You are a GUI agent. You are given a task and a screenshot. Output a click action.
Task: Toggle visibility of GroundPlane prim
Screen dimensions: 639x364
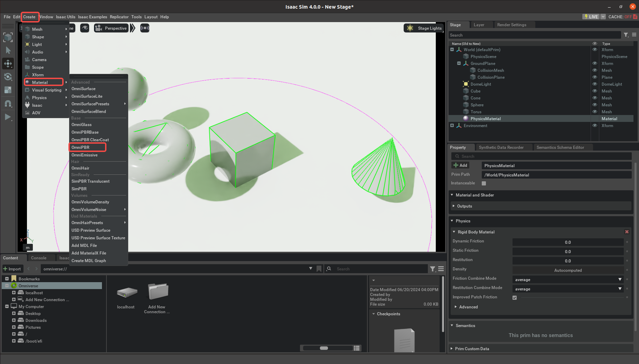click(x=595, y=63)
